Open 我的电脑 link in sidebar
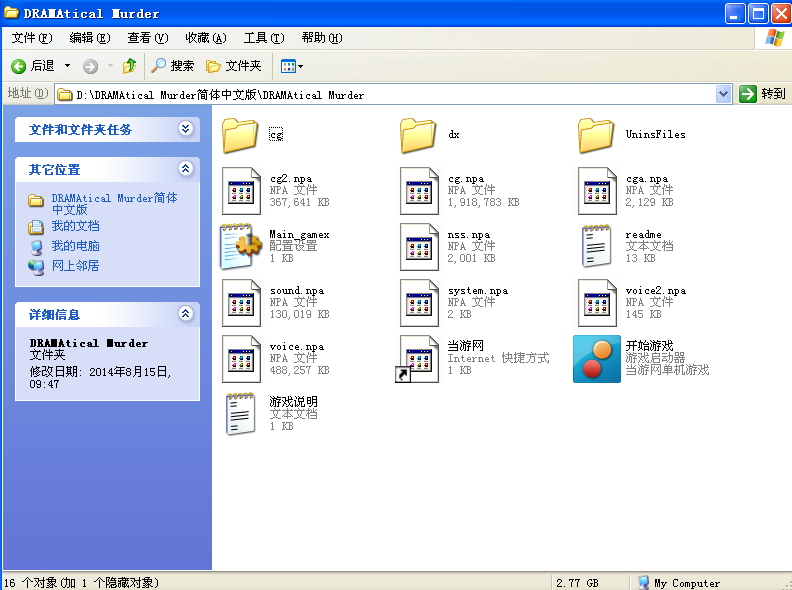 pyautogui.click(x=75, y=246)
